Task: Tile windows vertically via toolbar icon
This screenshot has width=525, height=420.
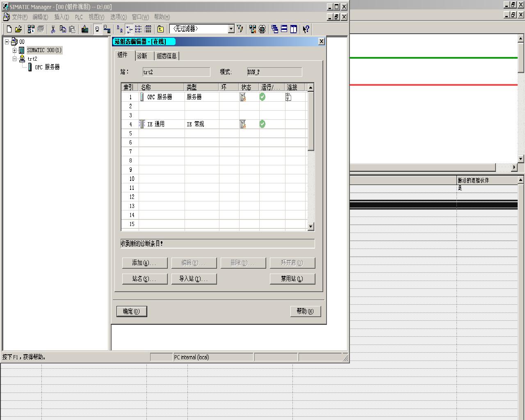Action: pos(294,29)
